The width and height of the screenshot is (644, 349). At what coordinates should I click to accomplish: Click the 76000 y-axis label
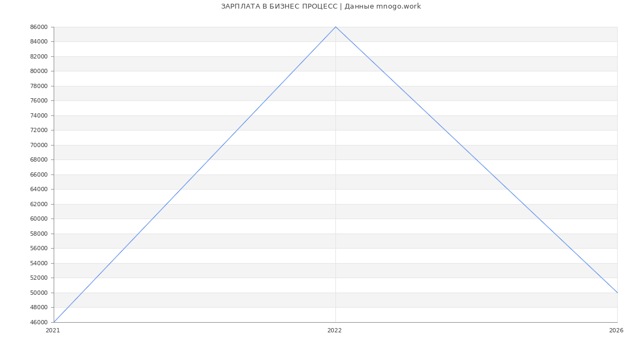click(39, 101)
